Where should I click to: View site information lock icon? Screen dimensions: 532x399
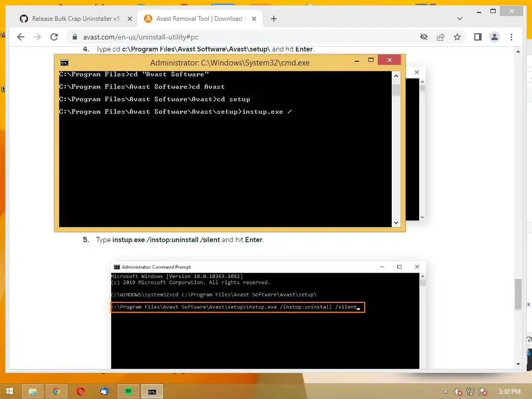pos(75,37)
